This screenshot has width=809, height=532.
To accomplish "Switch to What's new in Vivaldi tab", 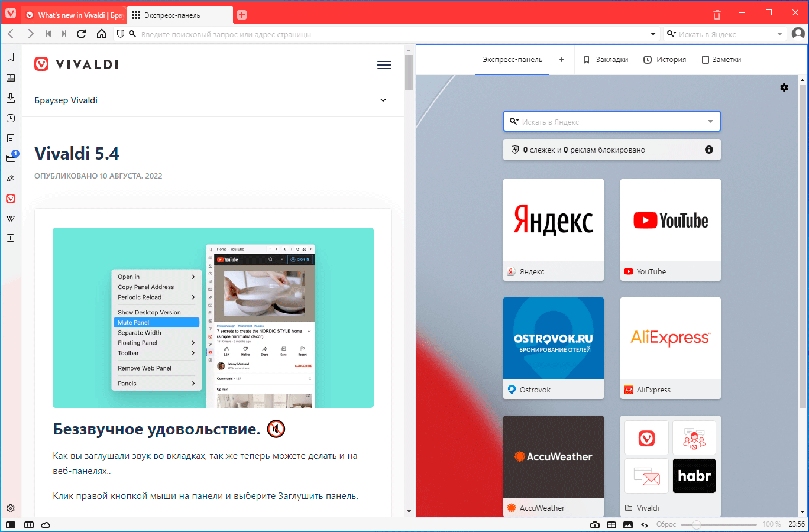I will pyautogui.click(x=74, y=15).
